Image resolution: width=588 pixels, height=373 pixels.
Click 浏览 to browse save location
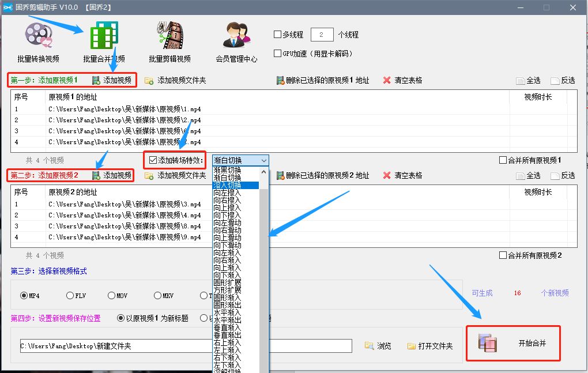[378, 346]
